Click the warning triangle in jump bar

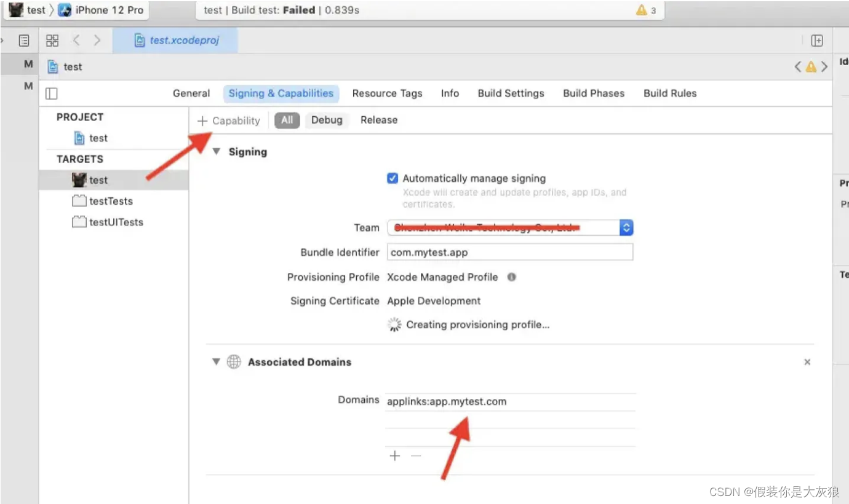811,67
